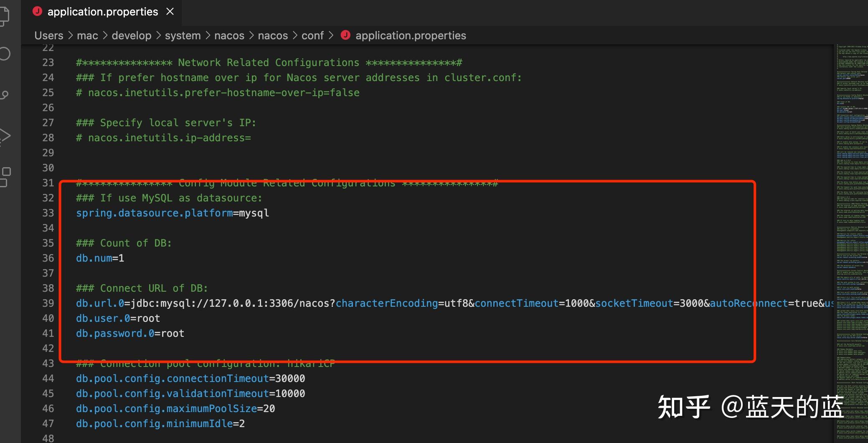This screenshot has height=443, width=868.
Task: Place cursor on db.num=1 line
Action: tap(100, 258)
